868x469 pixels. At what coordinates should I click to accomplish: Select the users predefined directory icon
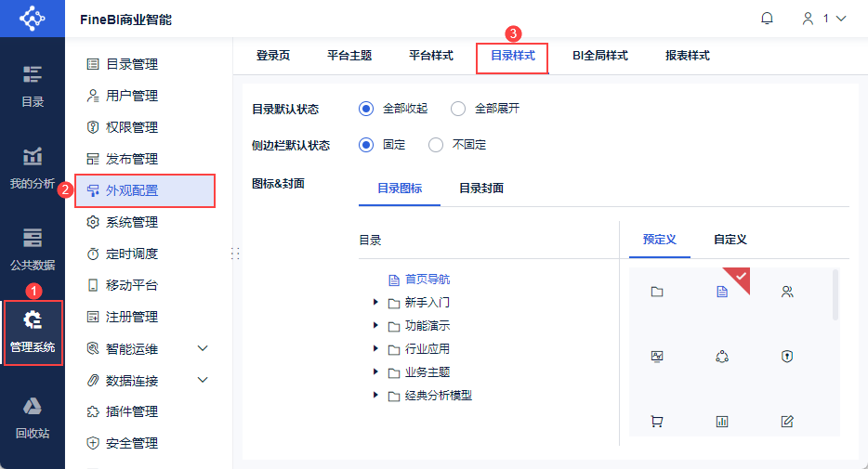786,292
